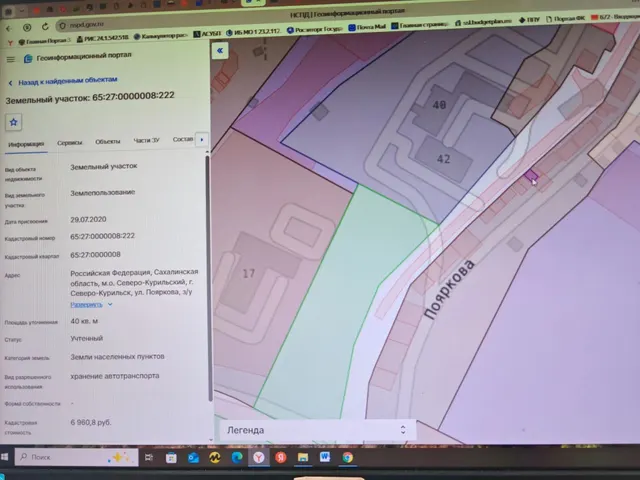Click the Пояркова street label on map
Image resolution: width=640 pixels, height=480 pixels.
449,289
